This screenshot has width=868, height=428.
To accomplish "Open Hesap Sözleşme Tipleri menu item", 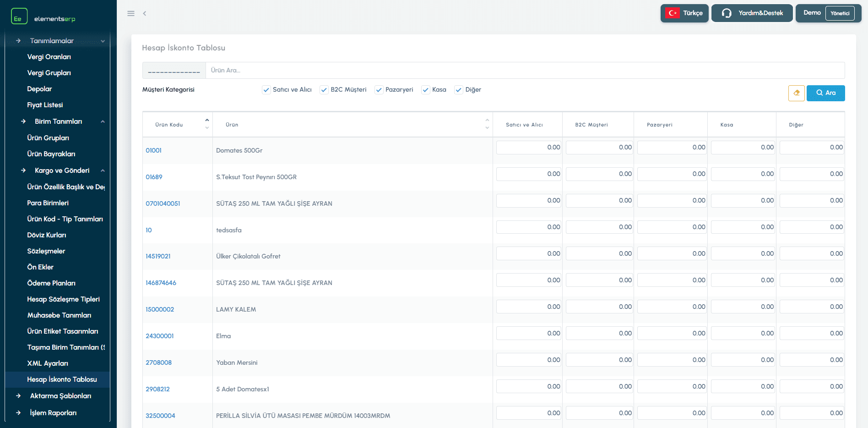I will pyautogui.click(x=63, y=299).
